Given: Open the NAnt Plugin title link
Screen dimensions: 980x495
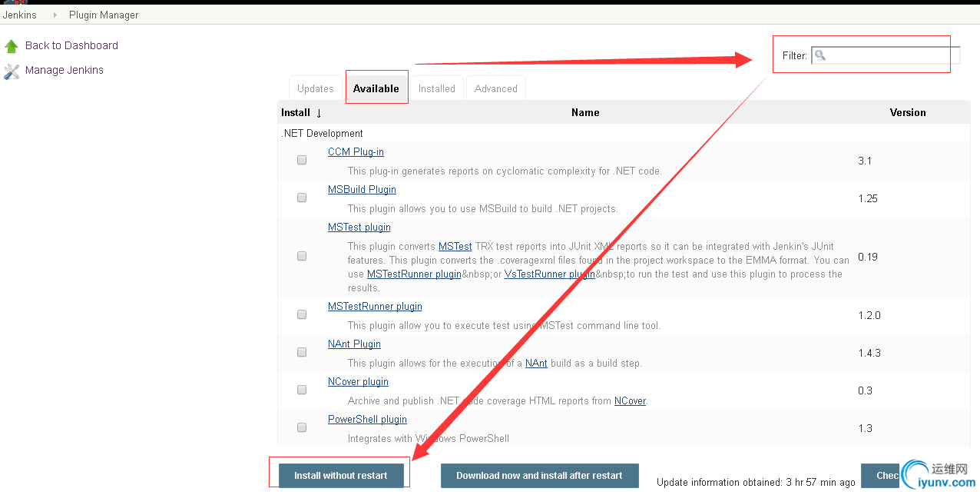Looking at the screenshot, I should pos(354,344).
